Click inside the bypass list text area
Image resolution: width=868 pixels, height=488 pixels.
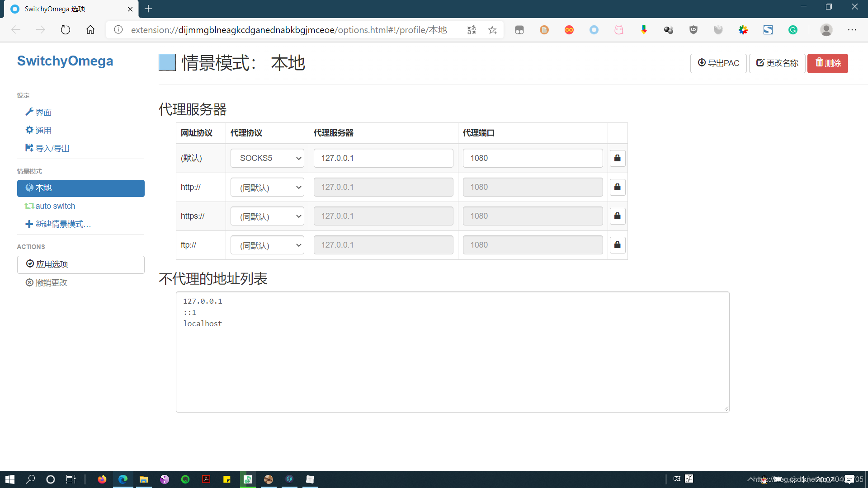click(453, 352)
